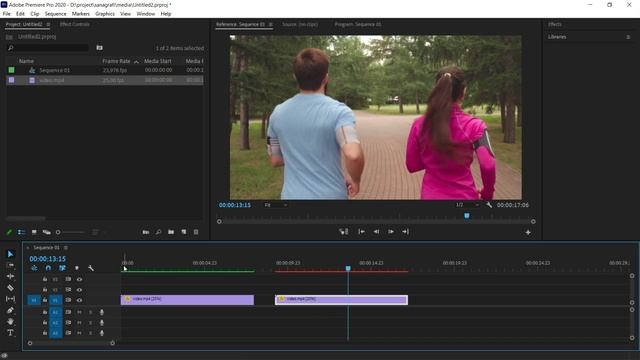Image resolution: width=640 pixels, height=360 pixels.
Task: Select the Track Select Forward tool
Action: tap(10, 265)
